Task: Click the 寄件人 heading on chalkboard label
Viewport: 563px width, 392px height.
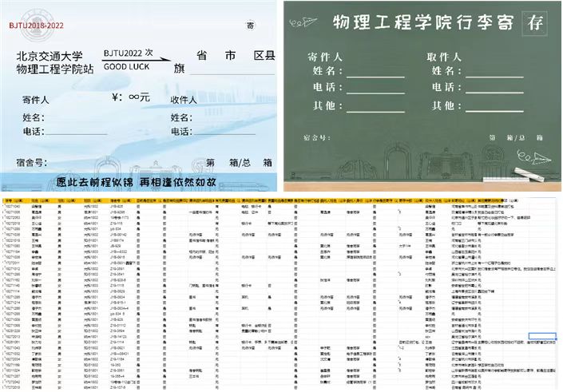Action: [325, 57]
